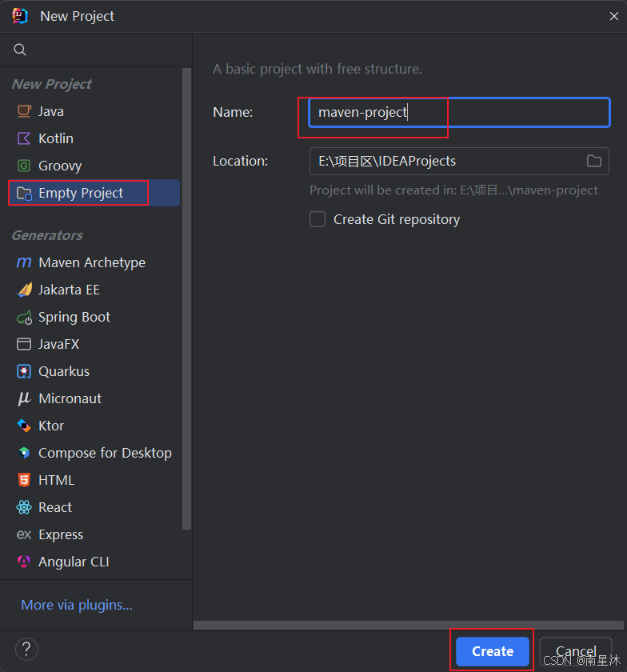
Task: Click the horizontal scrollbar above Create button
Action: coord(409,626)
